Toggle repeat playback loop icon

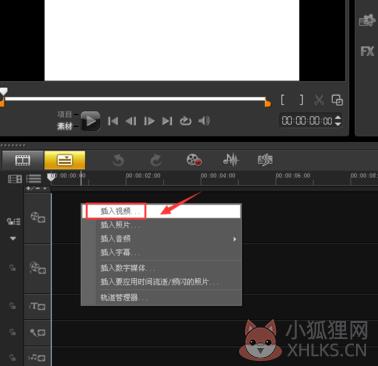tap(185, 121)
